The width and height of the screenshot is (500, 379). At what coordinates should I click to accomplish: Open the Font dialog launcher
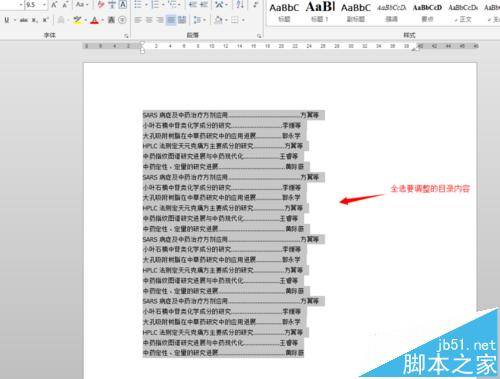point(126,36)
